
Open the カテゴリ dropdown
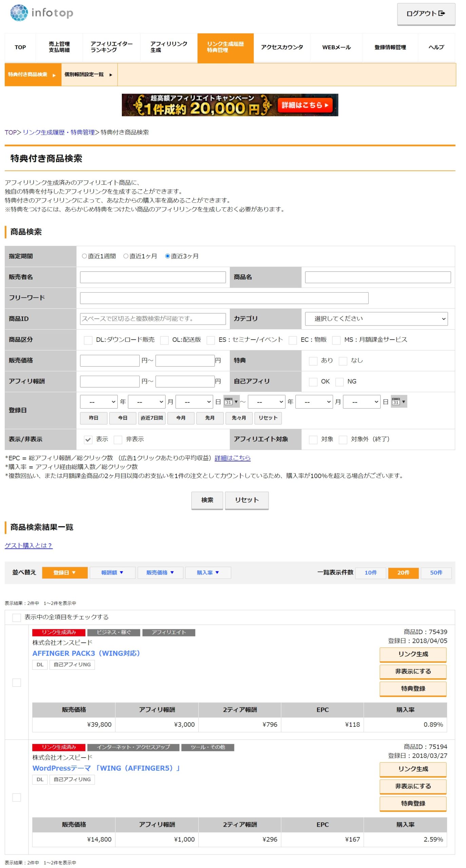click(x=376, y=319)
